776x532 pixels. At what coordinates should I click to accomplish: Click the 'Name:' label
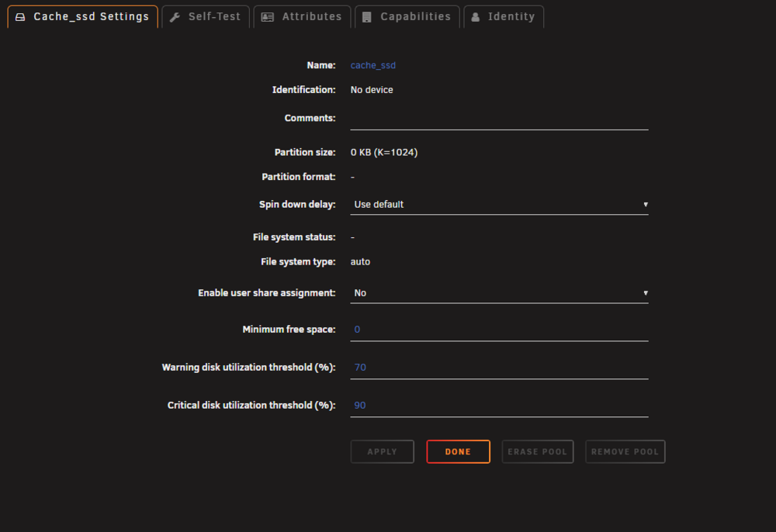point(321,65)
